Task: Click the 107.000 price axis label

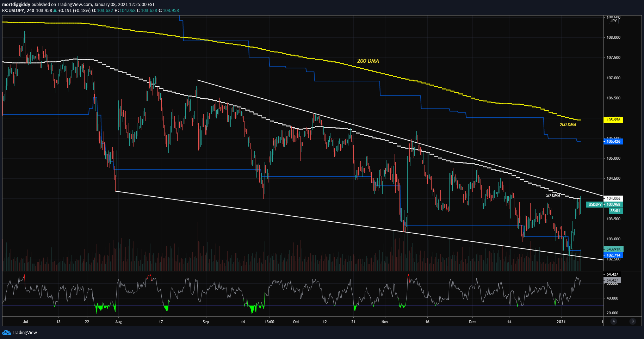Action: [613, 78]
